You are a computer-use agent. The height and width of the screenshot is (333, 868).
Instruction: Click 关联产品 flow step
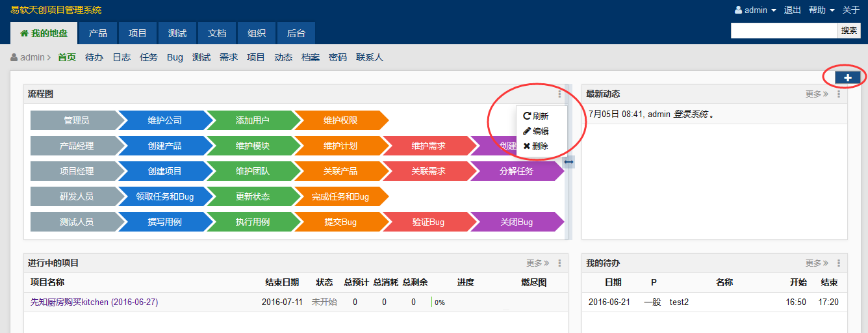(x=340, y=171)
